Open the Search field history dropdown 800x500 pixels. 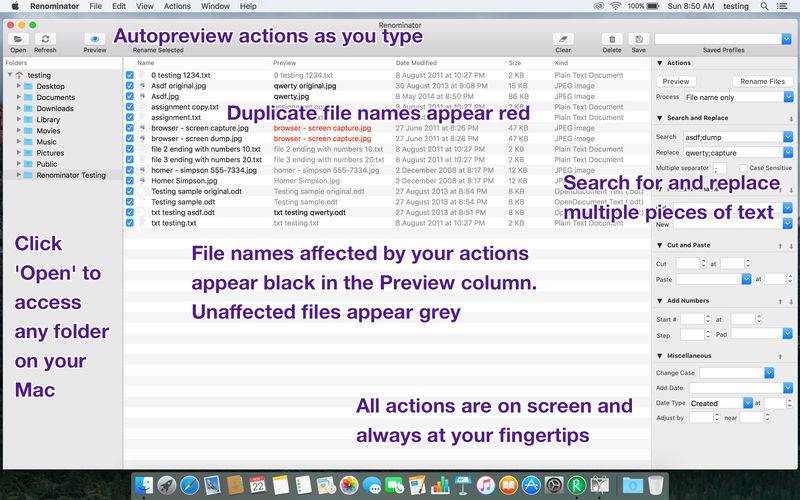coord(788,137)
